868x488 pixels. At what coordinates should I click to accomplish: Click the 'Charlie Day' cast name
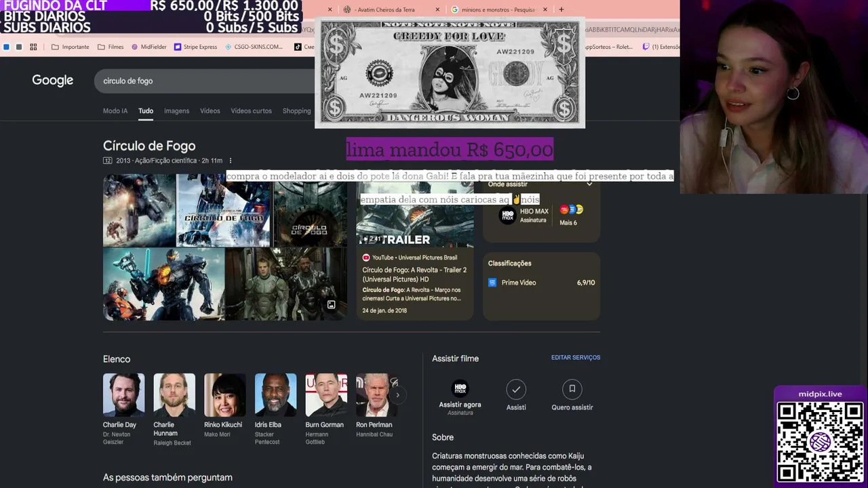(119, 425)
